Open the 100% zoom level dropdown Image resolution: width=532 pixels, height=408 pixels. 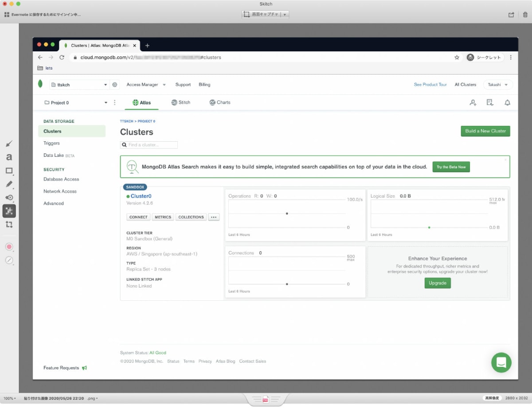coord(9,398)
